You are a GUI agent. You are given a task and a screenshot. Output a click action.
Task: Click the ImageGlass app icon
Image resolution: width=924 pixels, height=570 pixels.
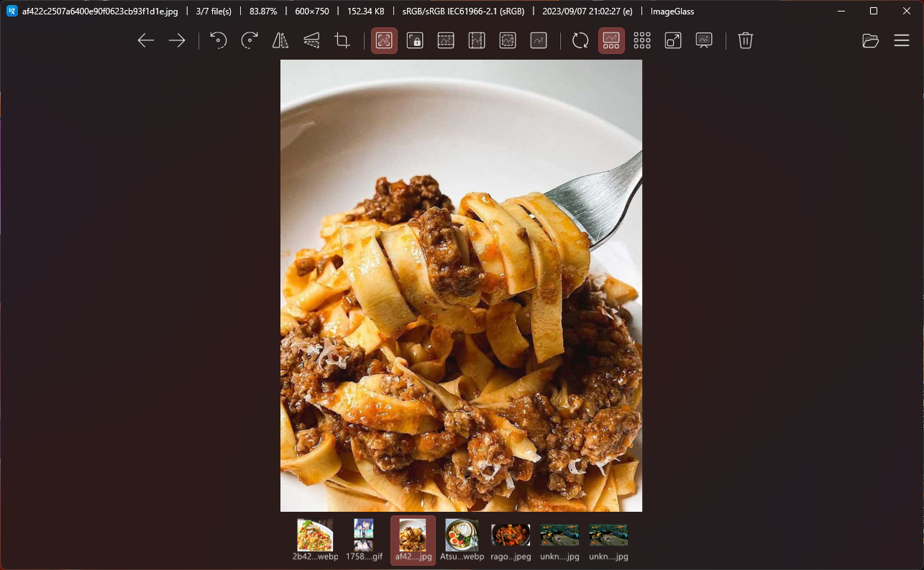pyautogui.click(x=12, y=12)
